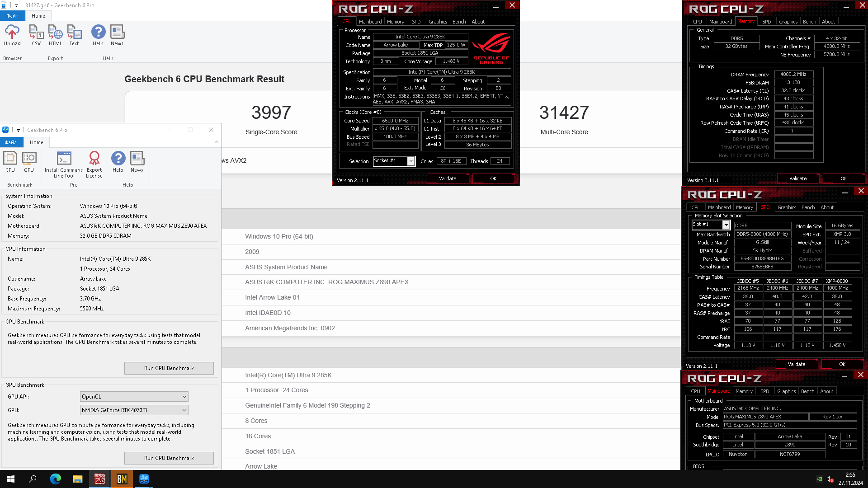Image resolution: width=868 pixels, height=488 pixels.
Task: Click the taskbar clock showing 2:55
Action: pyautogui.click(x=850, y=479)
